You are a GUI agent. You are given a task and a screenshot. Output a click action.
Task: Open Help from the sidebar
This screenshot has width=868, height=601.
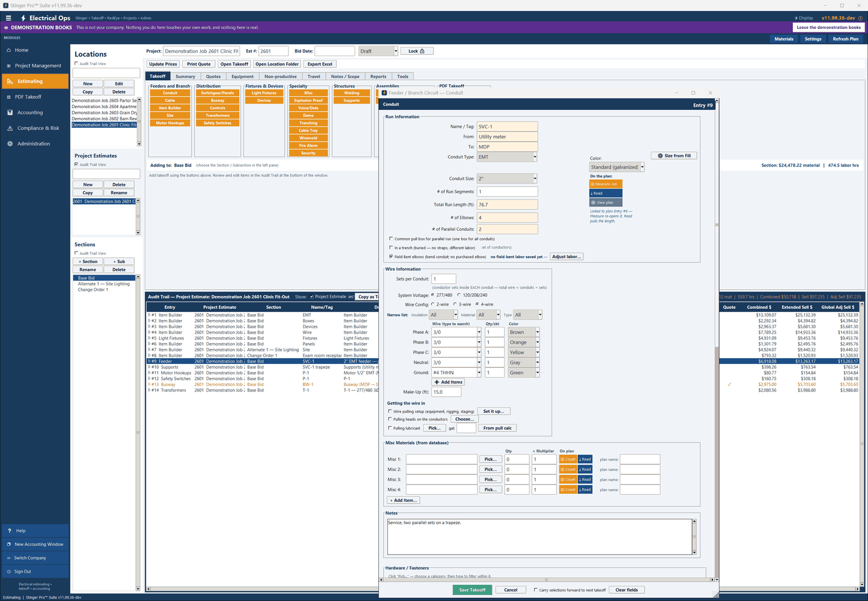[x=35, y=530]
